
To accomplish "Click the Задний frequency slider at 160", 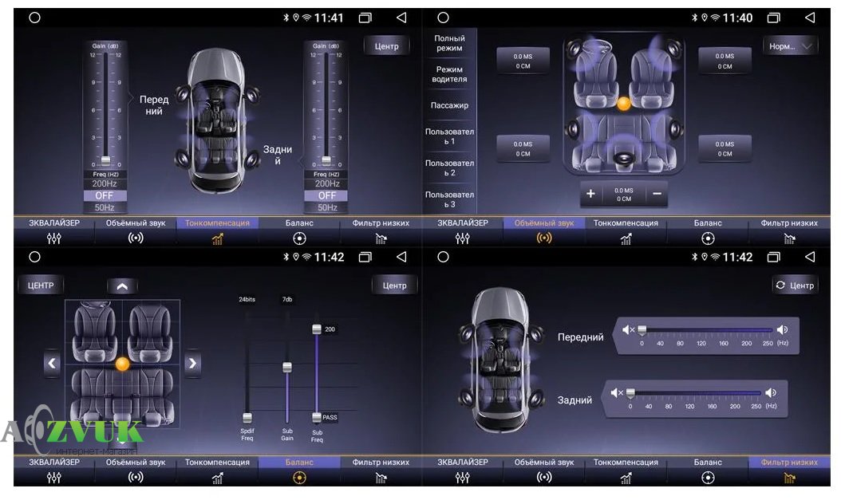I will [x=712, y=393].
